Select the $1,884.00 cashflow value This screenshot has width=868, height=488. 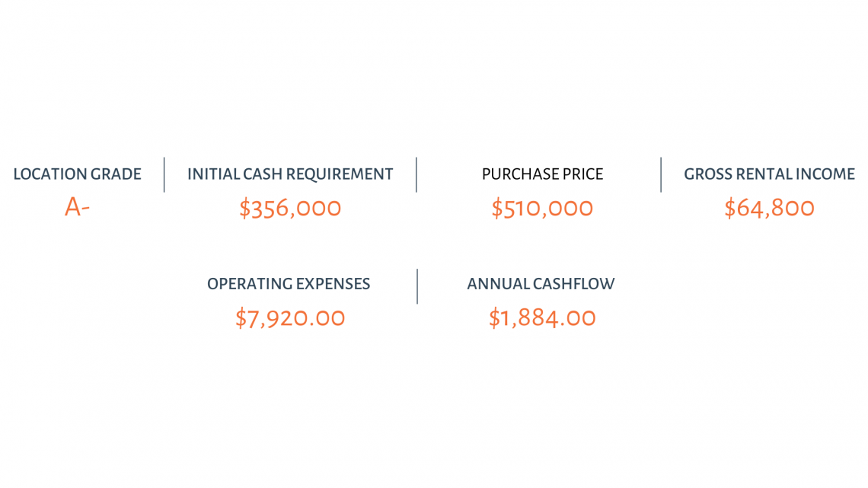pyautogui.click(x=542, y=318)
